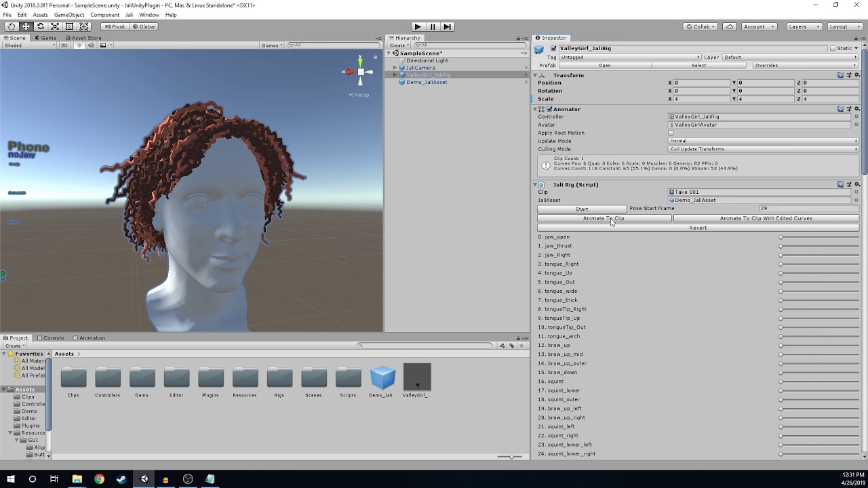Switch to the Animation tab
Viewport: 868px width, 488px height.
point(90,338)
